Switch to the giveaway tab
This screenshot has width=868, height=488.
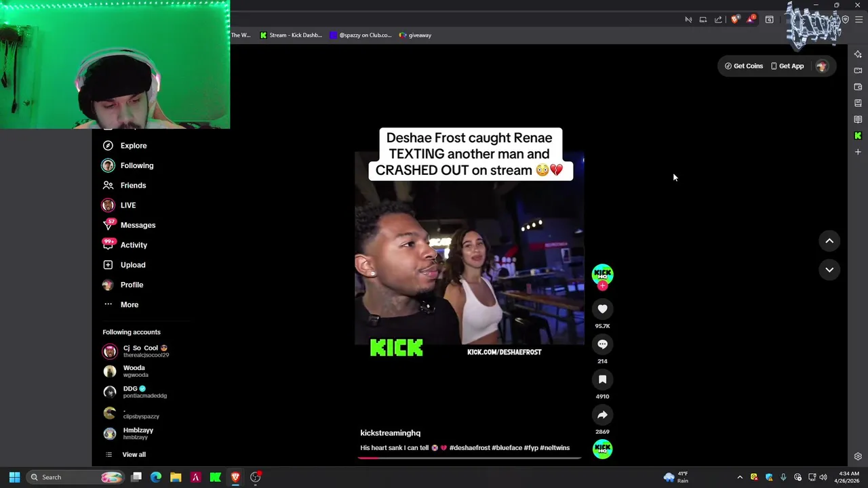416,35
